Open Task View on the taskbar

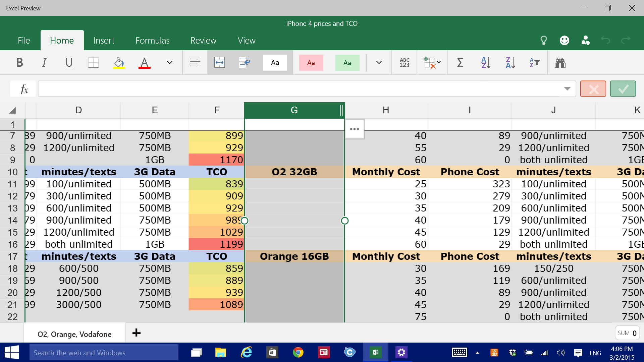tap(196, 353)
